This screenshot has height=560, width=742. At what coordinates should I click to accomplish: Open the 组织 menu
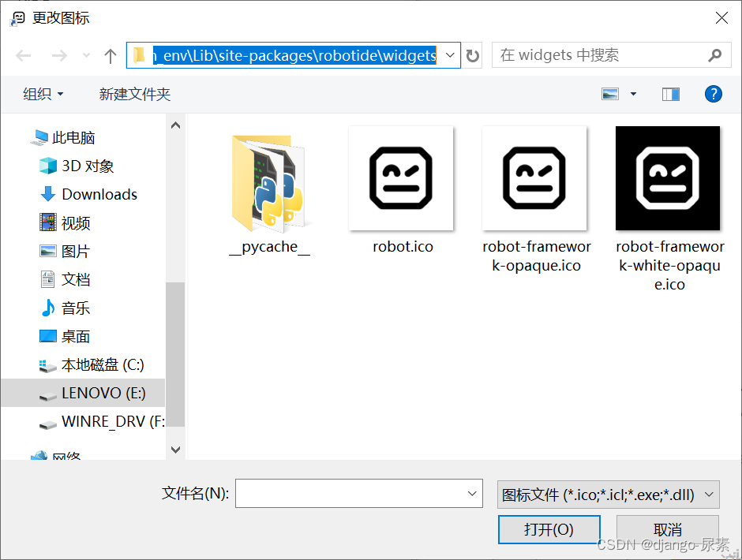(43, 94)
